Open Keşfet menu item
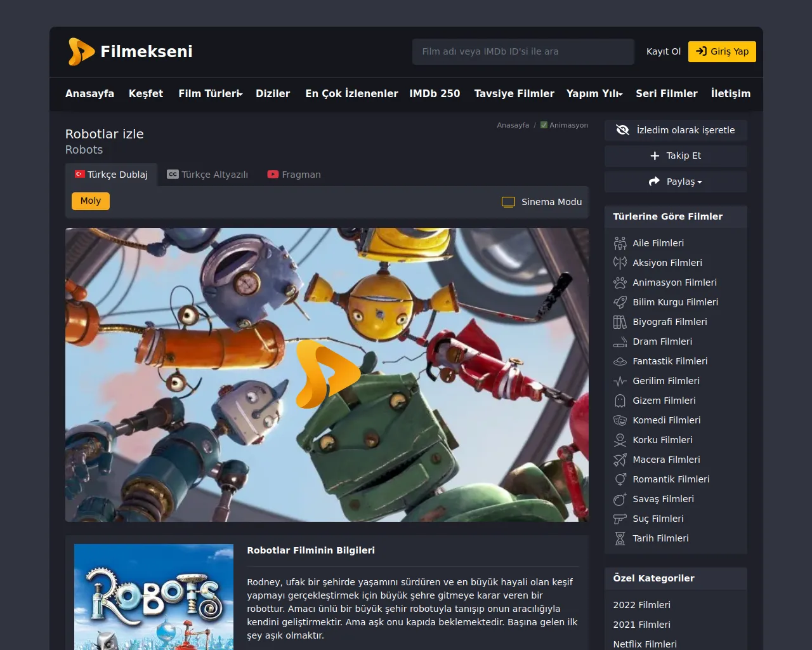 click(x=146, y=93)
